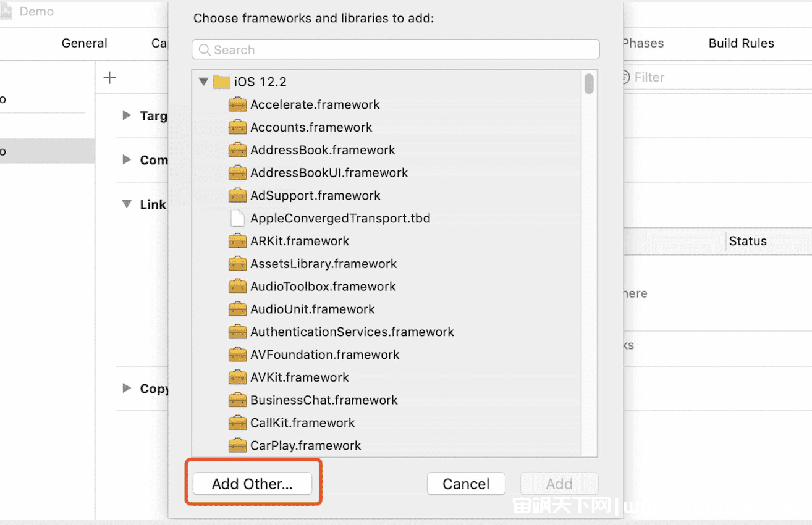
Task: Select AuthenticationServices.framework name in list
Action: click(352, 332)
